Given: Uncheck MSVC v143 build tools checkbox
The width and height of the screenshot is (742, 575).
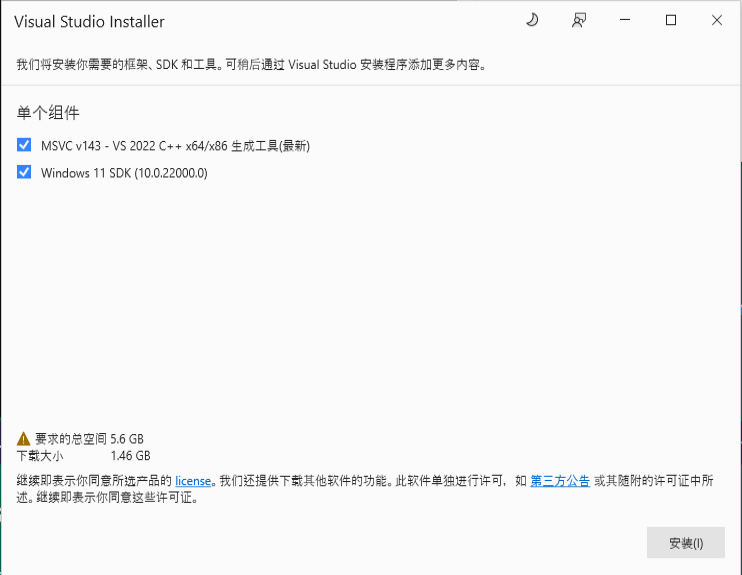Looking at the screenshot, I should point(24,145).
